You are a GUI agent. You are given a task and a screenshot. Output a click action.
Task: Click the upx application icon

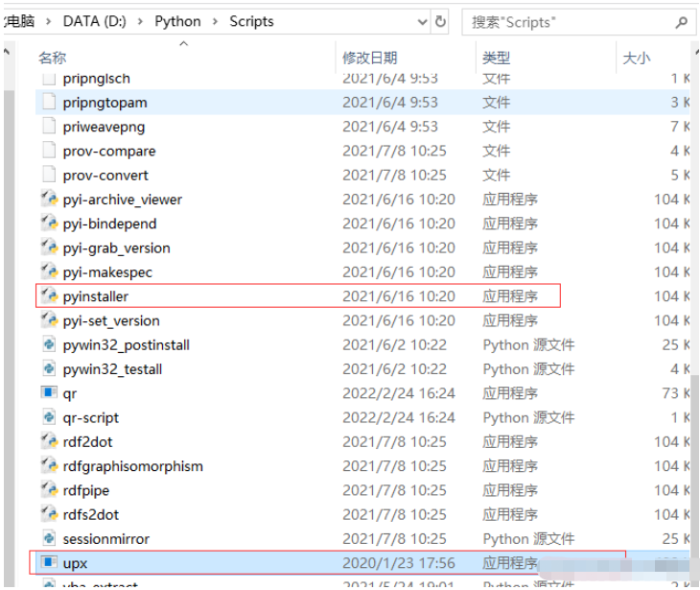(49, 562)
